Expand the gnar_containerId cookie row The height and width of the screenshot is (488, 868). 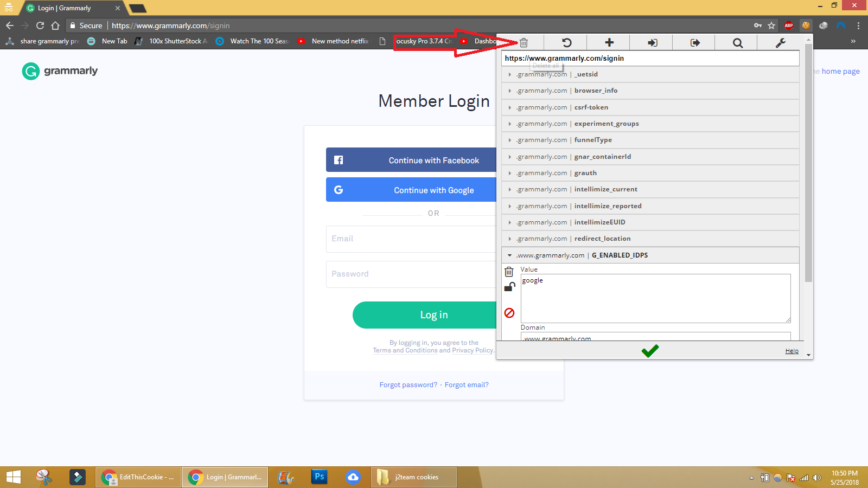[650, 157]
